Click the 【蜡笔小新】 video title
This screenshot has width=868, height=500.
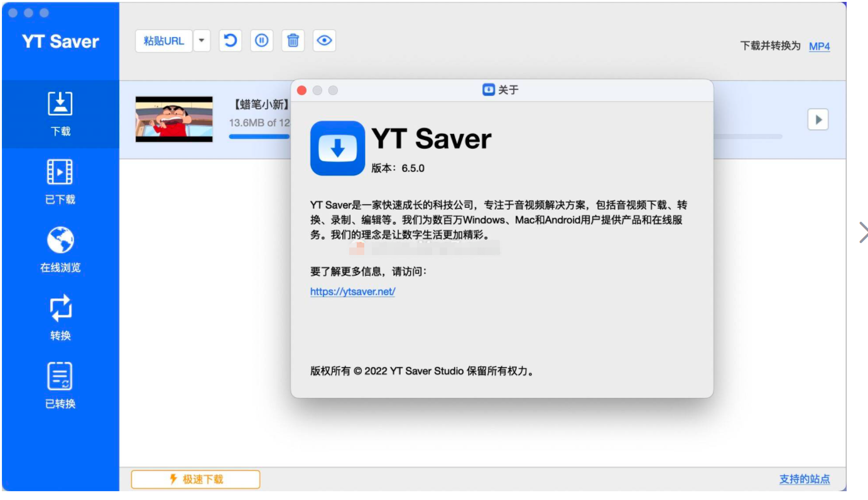point(261,104)
